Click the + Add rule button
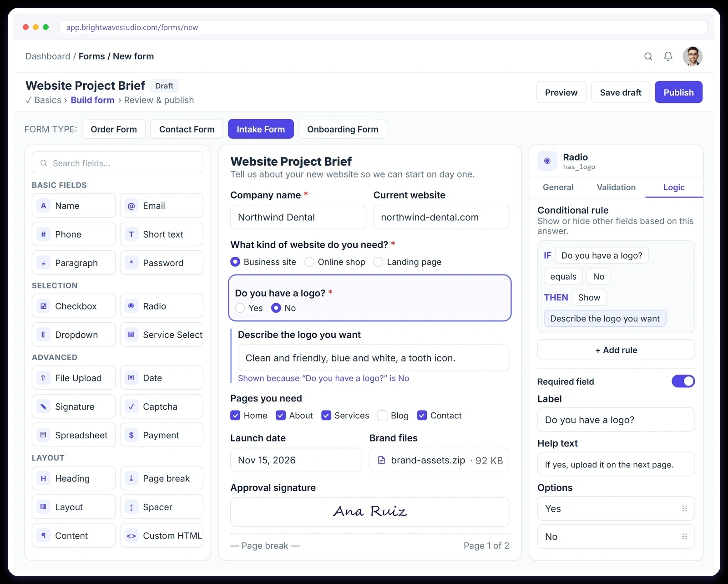The height and width of the screenshot is (584, 728). (x=616, y=350)
